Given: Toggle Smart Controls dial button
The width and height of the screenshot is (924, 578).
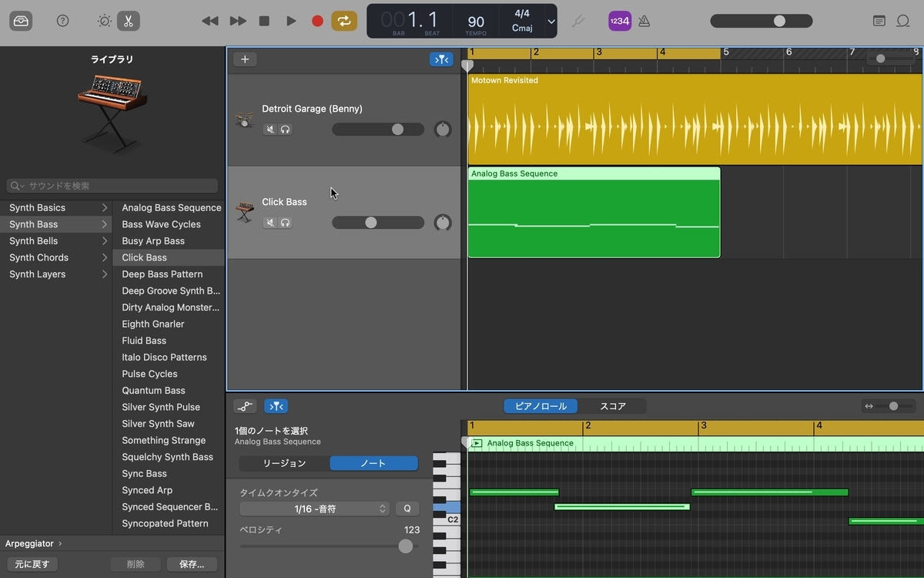Looking at the screenshot, I should tap(104, 21).
